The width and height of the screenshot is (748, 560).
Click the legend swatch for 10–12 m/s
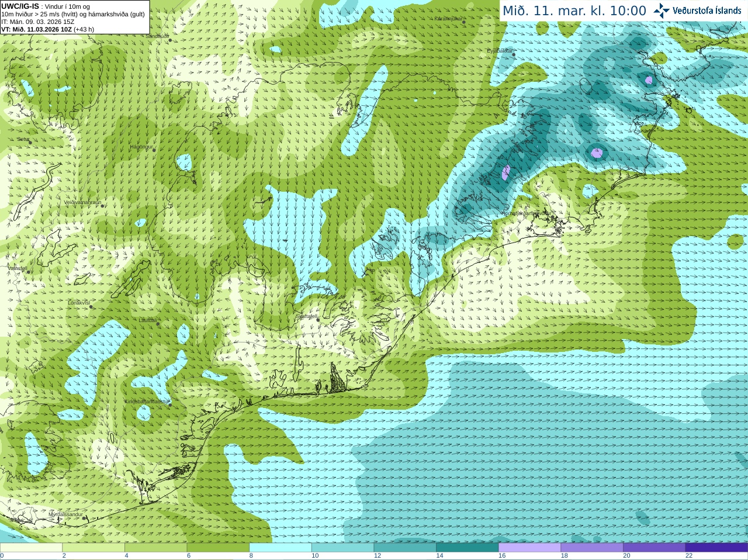pyautogui.click(x=342, y=548)
